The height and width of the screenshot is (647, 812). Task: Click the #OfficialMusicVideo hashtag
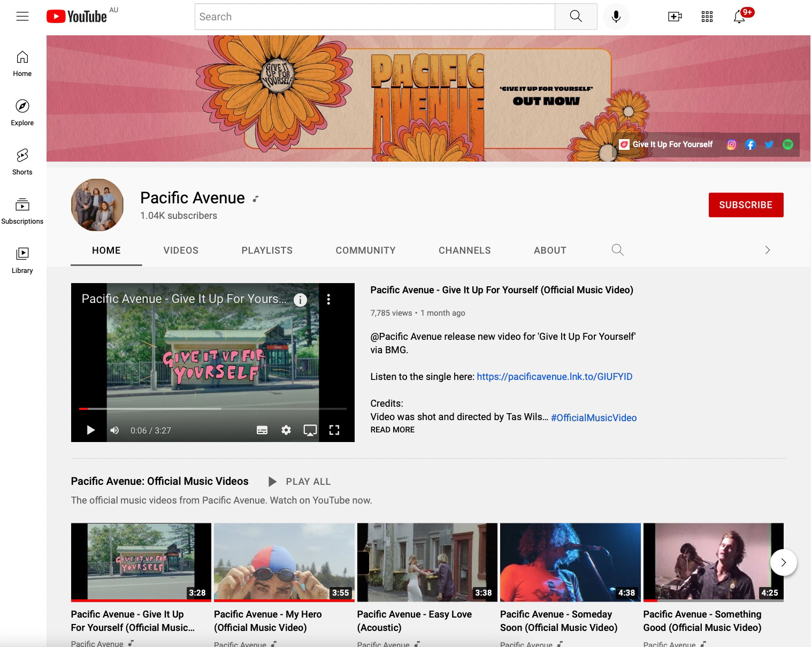[594, 418]
